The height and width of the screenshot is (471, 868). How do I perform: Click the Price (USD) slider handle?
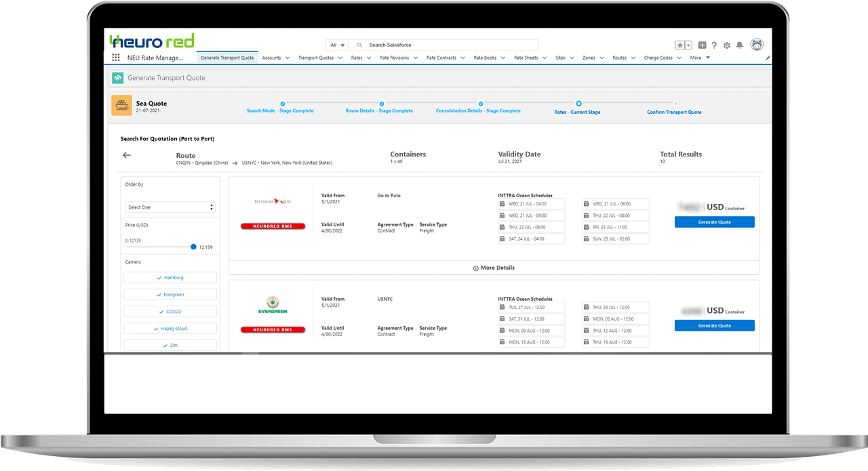point(193,247)
